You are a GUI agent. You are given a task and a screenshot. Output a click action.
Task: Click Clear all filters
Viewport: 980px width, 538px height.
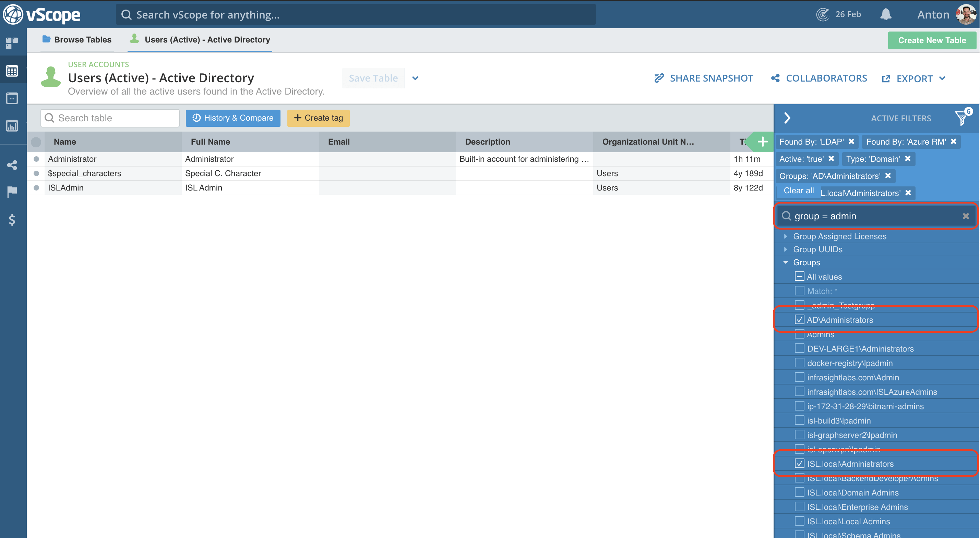(x=799, y=191)
